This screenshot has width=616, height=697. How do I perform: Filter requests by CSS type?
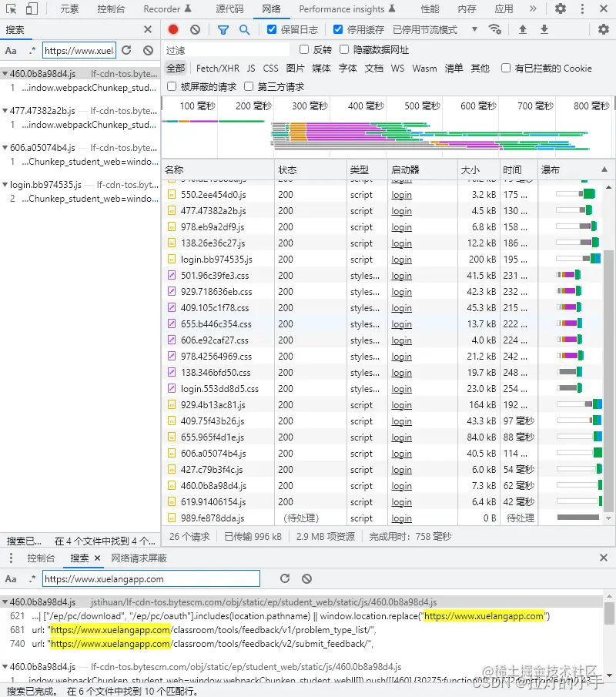coord(271,68)
